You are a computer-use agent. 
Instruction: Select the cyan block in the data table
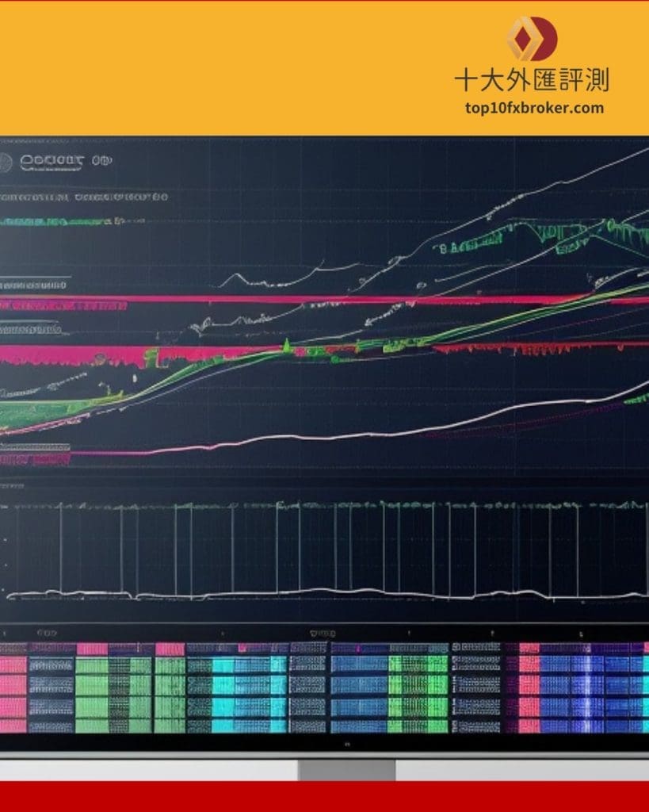238,686
